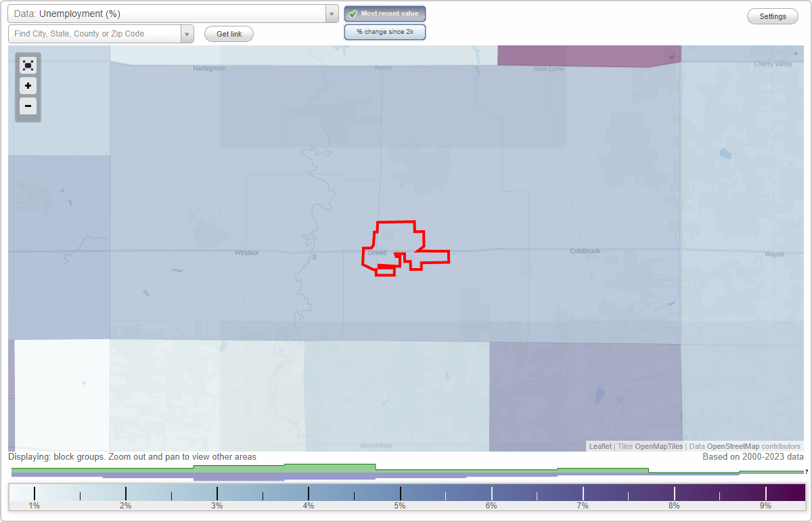This screenshot has width=812, height=522.
Task: Click the Orwell label on the map
Action: pyautogui.click(x=378, y=253)
